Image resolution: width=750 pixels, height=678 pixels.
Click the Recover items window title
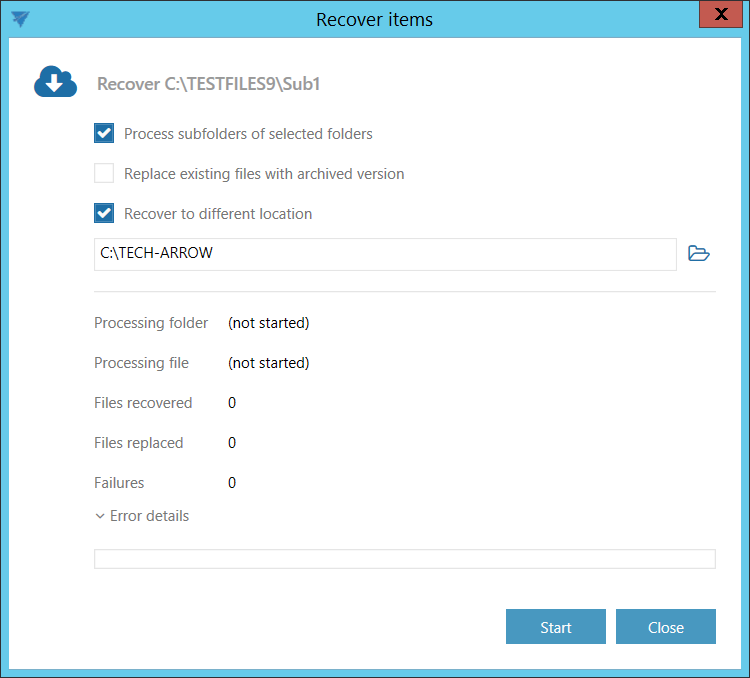coord(374,19)
